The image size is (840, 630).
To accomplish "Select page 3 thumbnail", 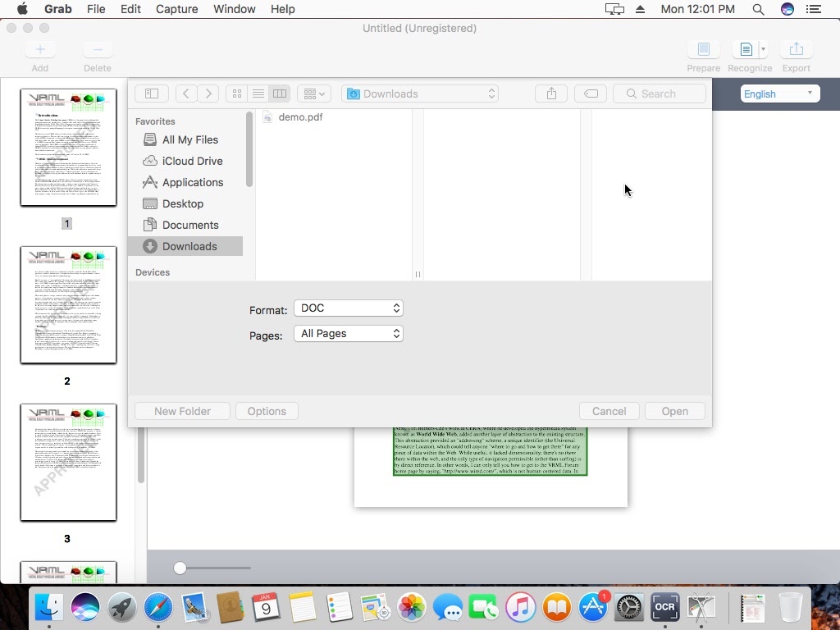I will 68,463.
